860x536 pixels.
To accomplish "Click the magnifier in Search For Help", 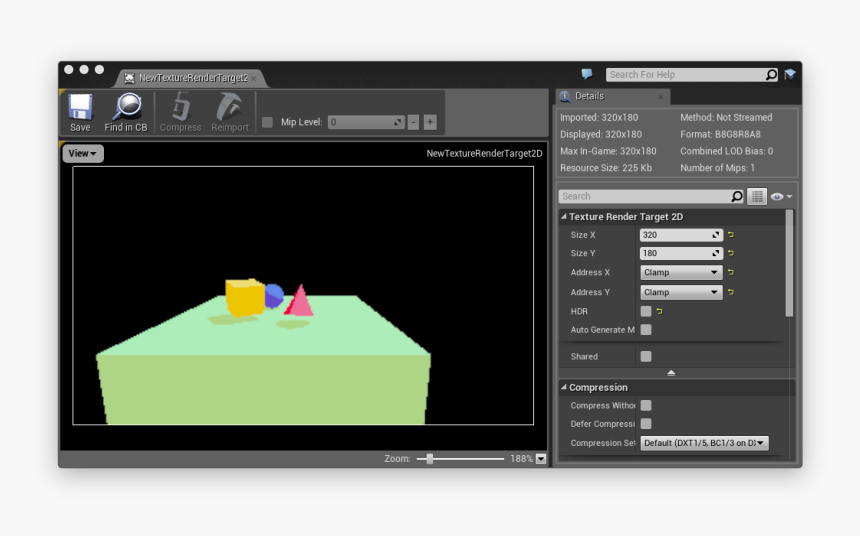I will [771, 74].
